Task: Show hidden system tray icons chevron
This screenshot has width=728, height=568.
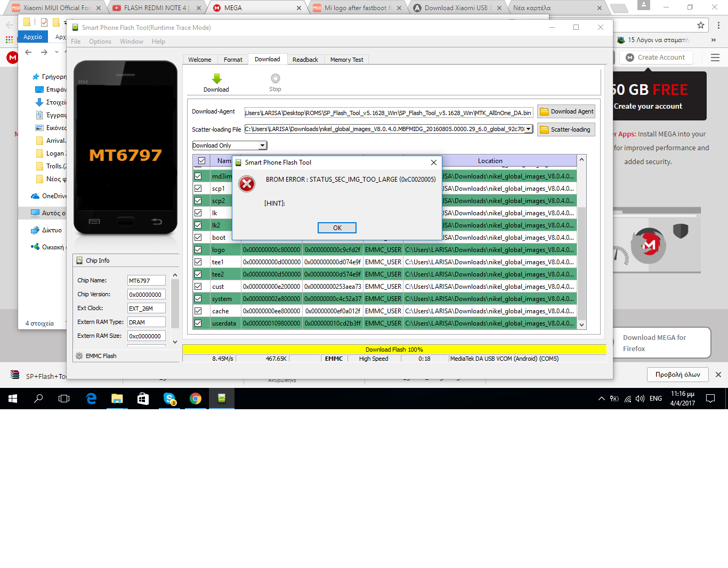Action: point(601,399)
